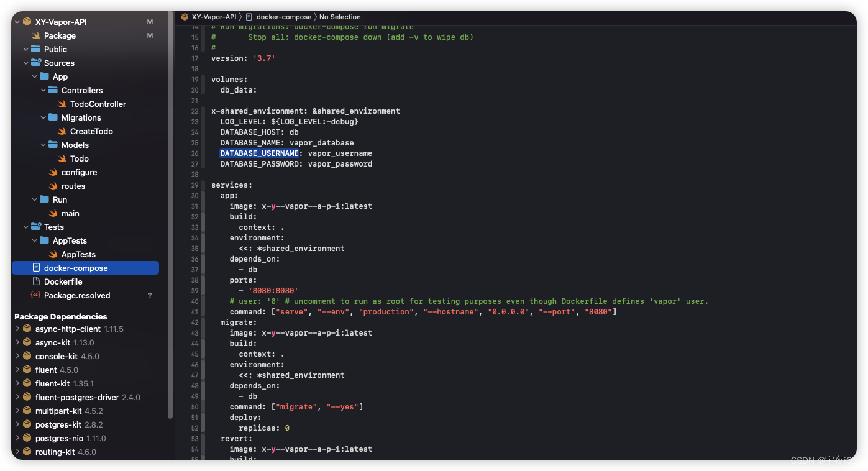This screenshot has width=868, height=471.
Task: Click the App folder icon
Action: (45, 76)
